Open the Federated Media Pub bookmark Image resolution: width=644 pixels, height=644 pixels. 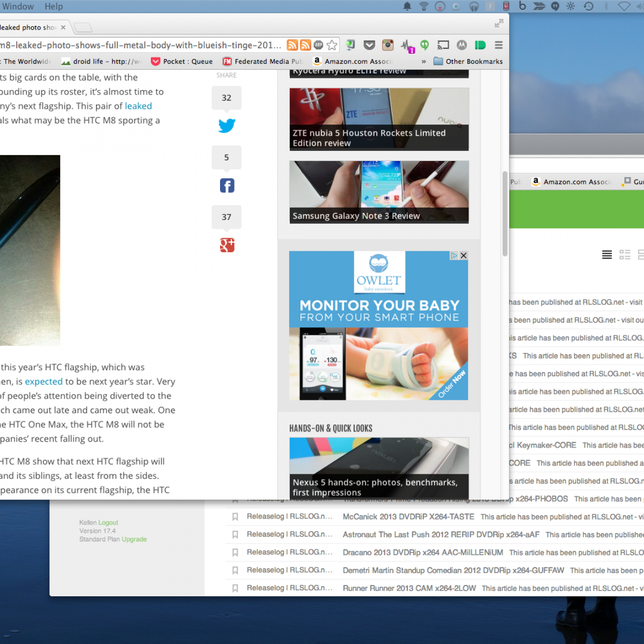pyautogui.click(x=262, y=61)
